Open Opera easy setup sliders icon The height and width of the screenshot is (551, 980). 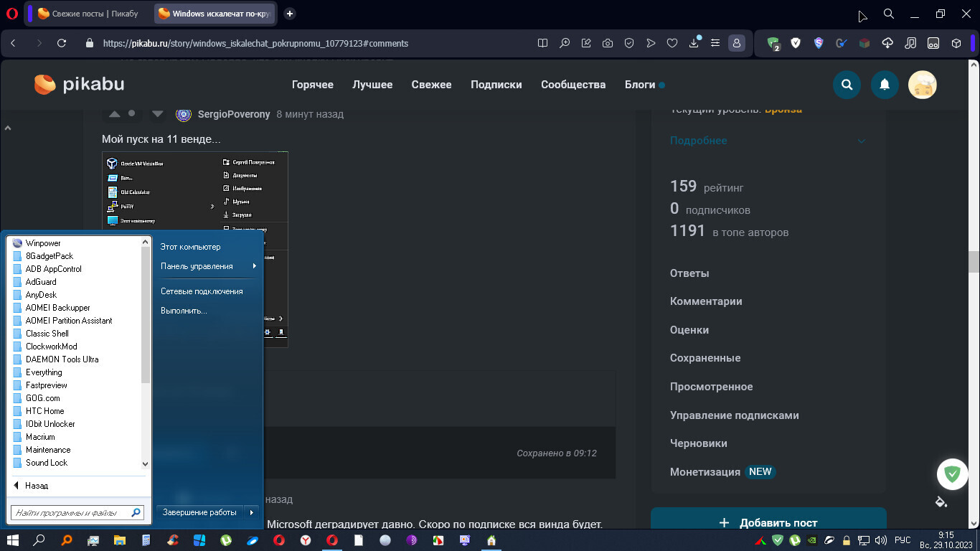pyautogui.click(x=715, y=43)
